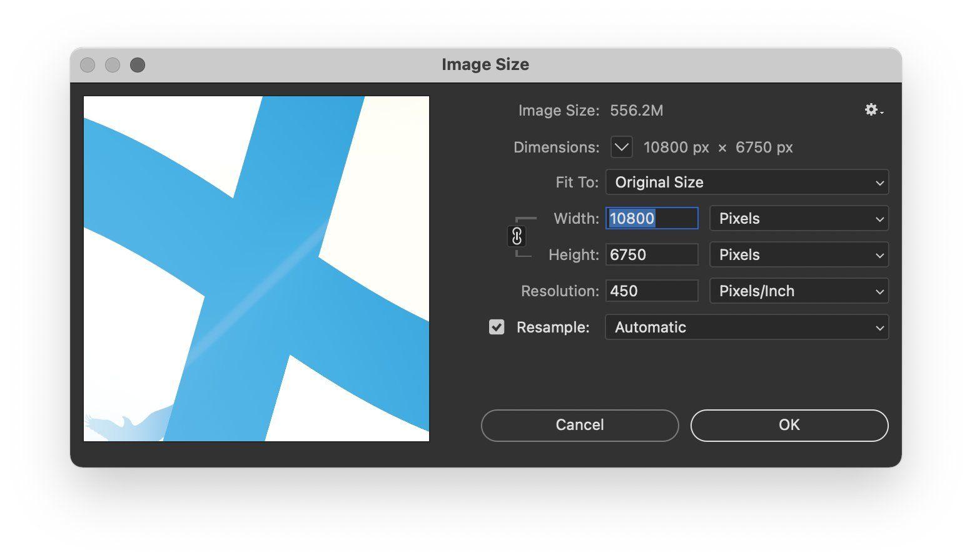Screen dimensions: 972x560
Task: Open the Resolution Pixels/Inch dropdown
Action: [799, 291]
